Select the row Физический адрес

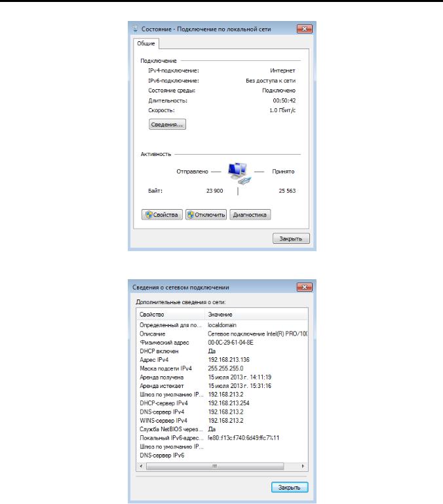[x=222, y=343]
